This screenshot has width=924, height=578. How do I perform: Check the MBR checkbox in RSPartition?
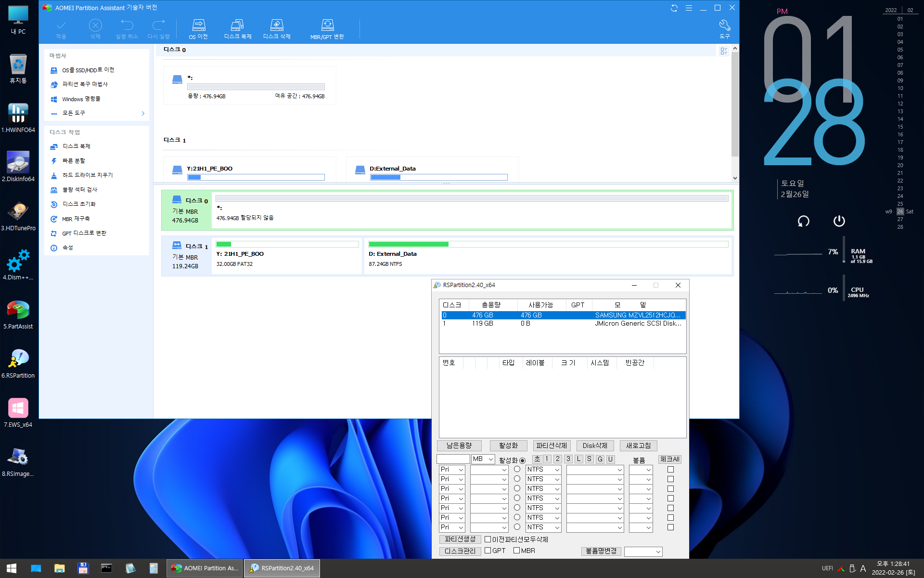516,551
